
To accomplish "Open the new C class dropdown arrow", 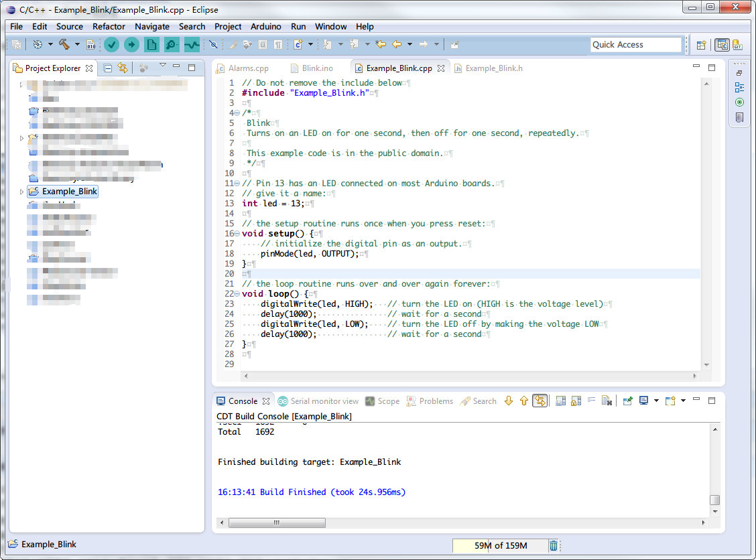I will [x=310, y=44].
